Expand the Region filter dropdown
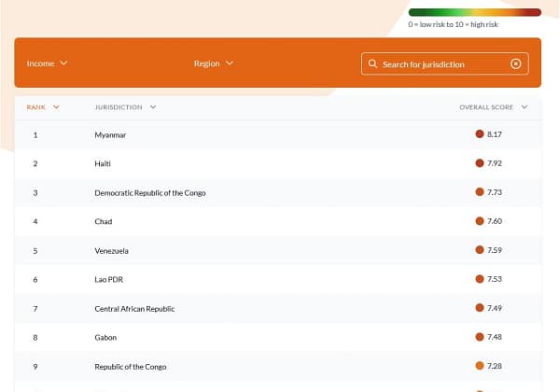Image resolution: width=560 pixels, height=392 pixels. click(213, 63)
